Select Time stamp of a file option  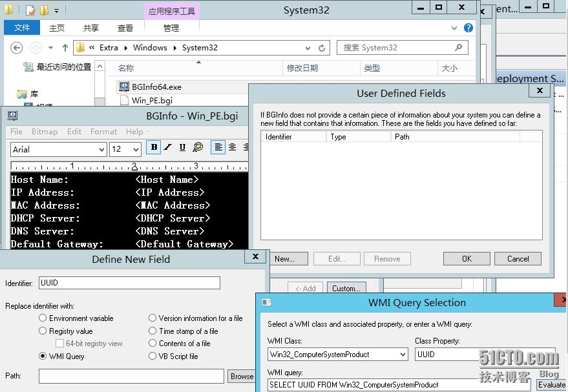(x=153, y=331)
